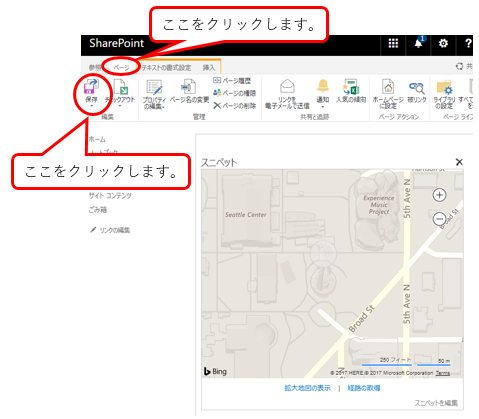Screen dimensions: 479x419
Task: Click the SharePoint title in header
Action: point(116,43)
